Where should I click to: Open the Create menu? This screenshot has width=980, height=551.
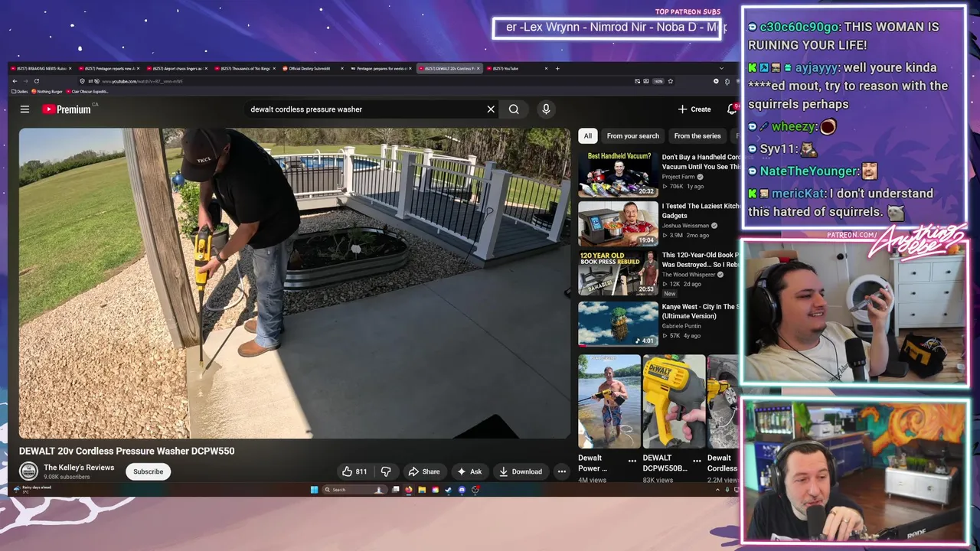694,109
